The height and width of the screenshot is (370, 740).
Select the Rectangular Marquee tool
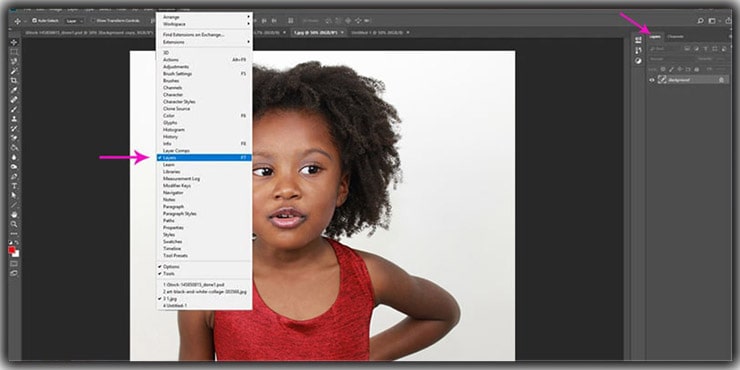pos(14,52)
